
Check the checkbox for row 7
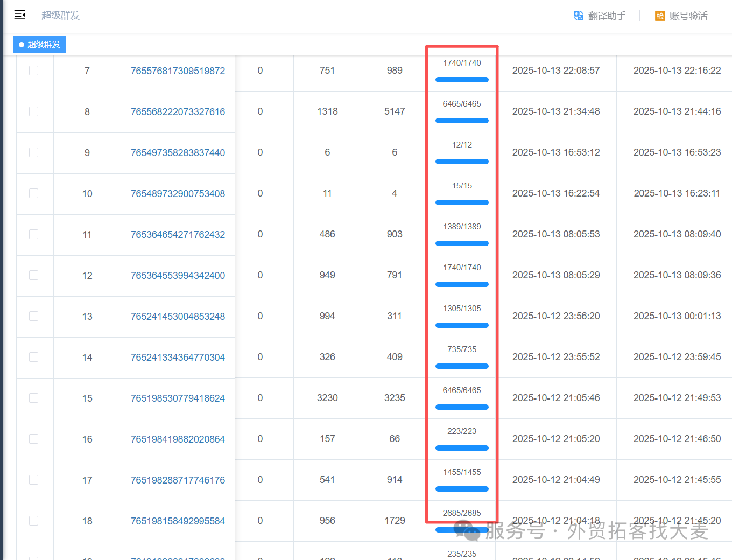[33, 71]
